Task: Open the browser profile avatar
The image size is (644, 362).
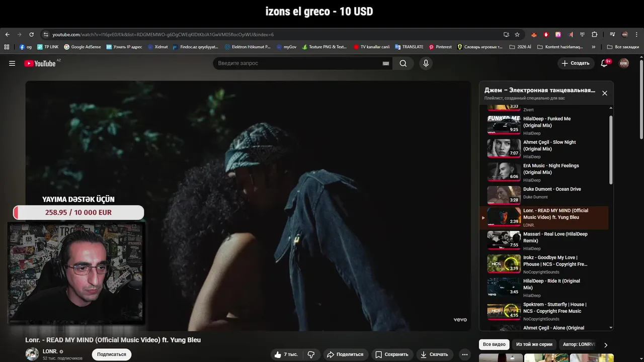Action: (x=625, y=35)
